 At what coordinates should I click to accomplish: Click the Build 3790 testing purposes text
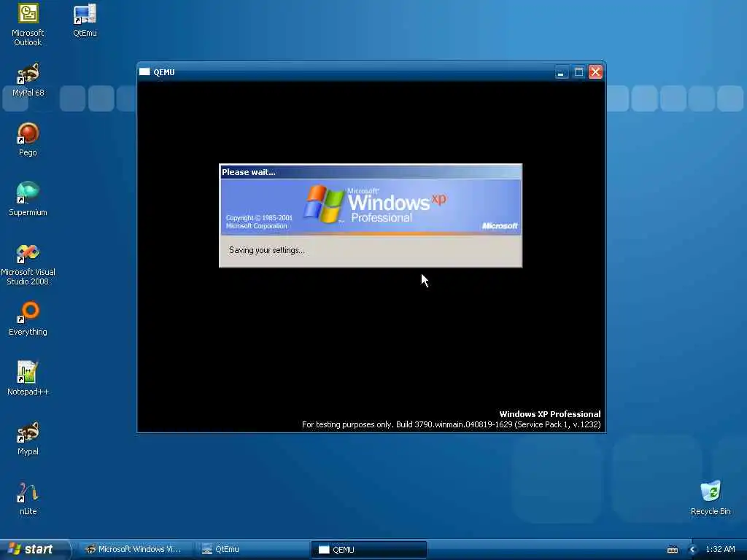pos(451,424)
